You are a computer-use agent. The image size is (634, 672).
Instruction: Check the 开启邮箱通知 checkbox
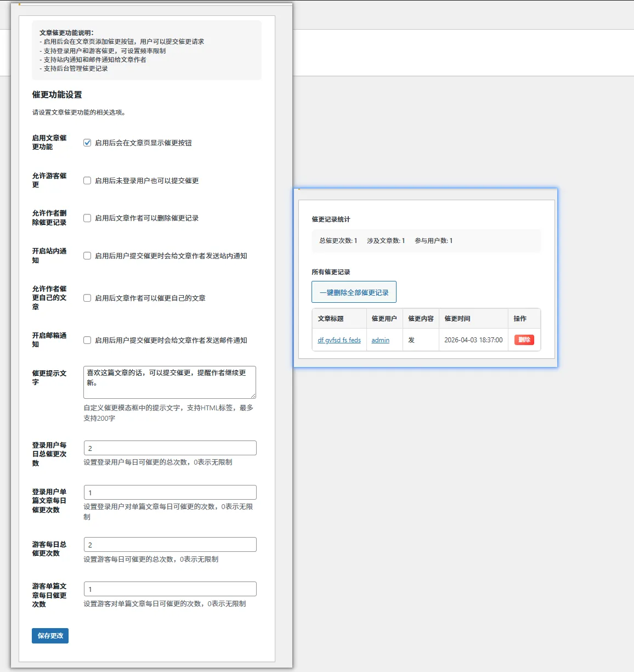click(x=87, y=340)
